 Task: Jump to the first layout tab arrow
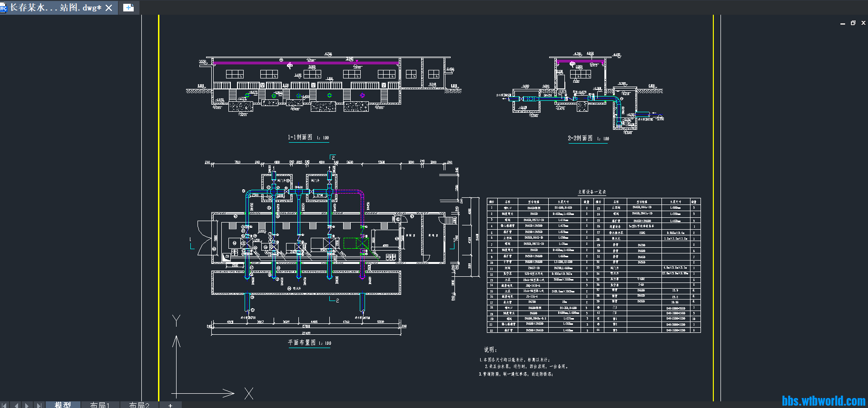[x=5, y=405]
